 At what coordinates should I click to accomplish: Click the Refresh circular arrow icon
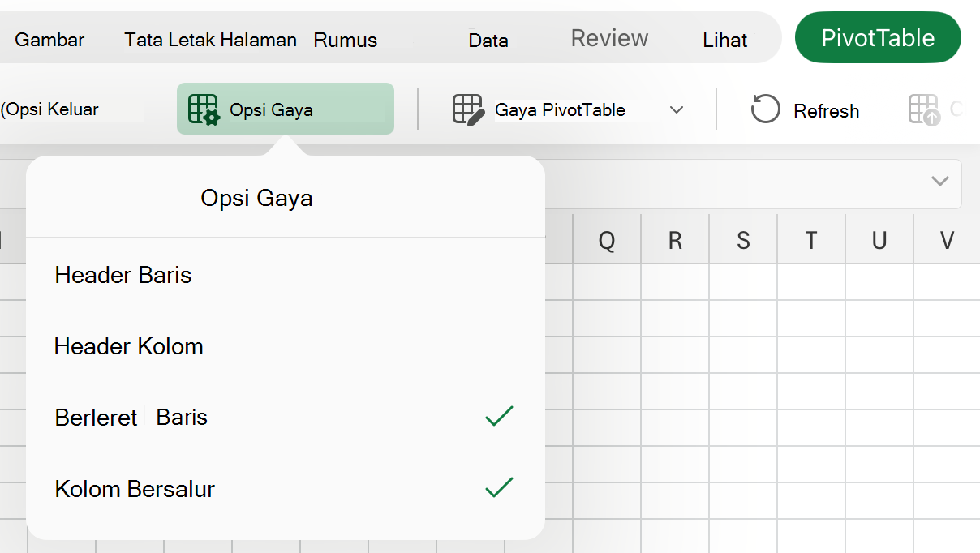click(765, 109)
